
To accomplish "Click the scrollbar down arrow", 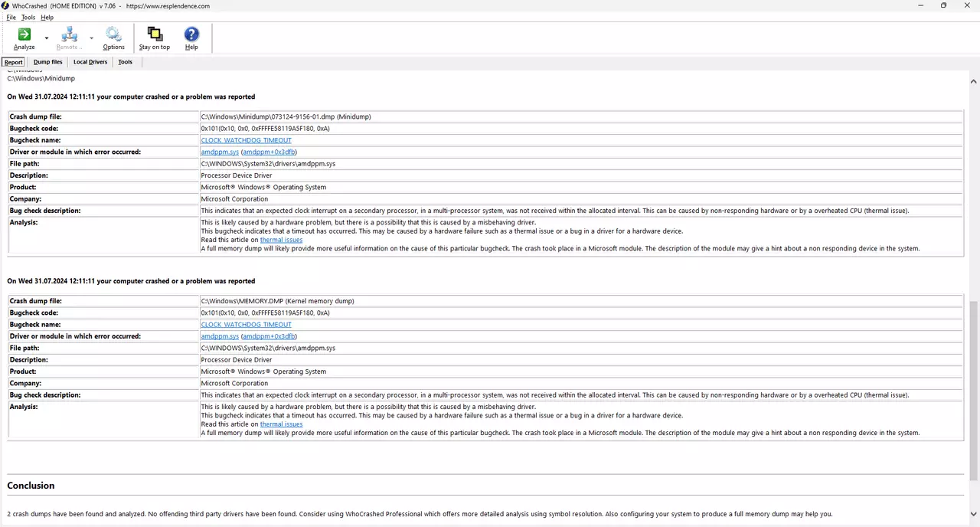I will click(x=974, y=514).
